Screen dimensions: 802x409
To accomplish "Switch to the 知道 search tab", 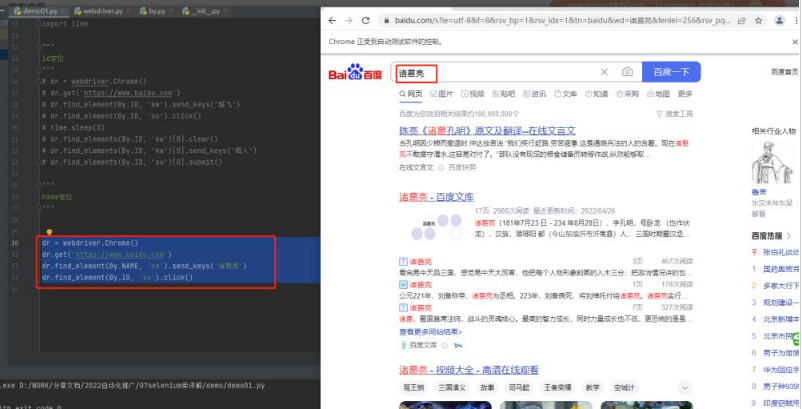I will pyautogui.click(x=596, y=94).
